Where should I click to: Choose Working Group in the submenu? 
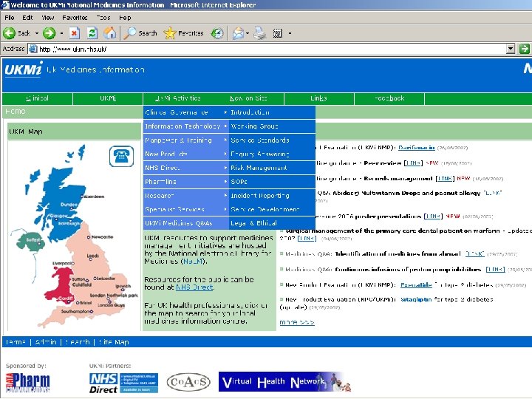coord(272,126)
